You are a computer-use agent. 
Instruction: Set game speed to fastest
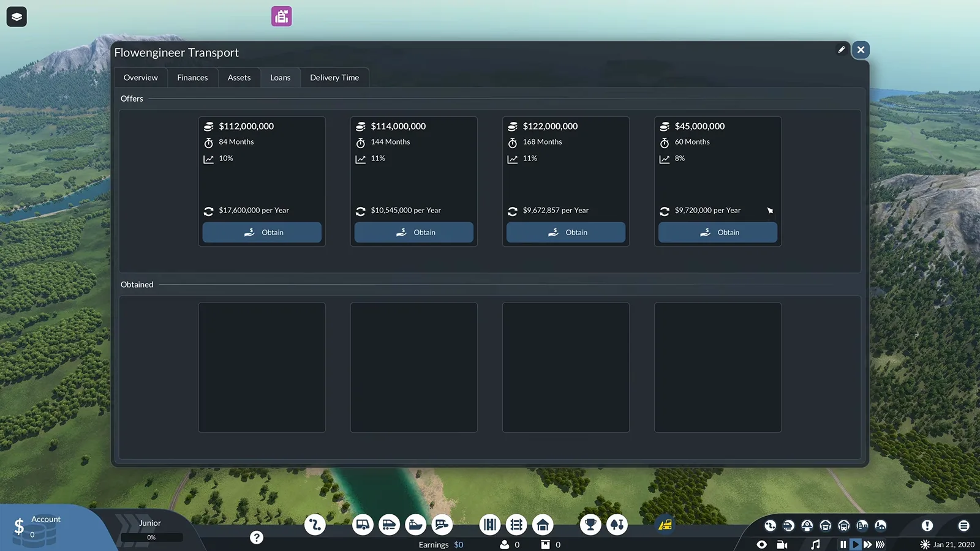(x=881, y=544)
